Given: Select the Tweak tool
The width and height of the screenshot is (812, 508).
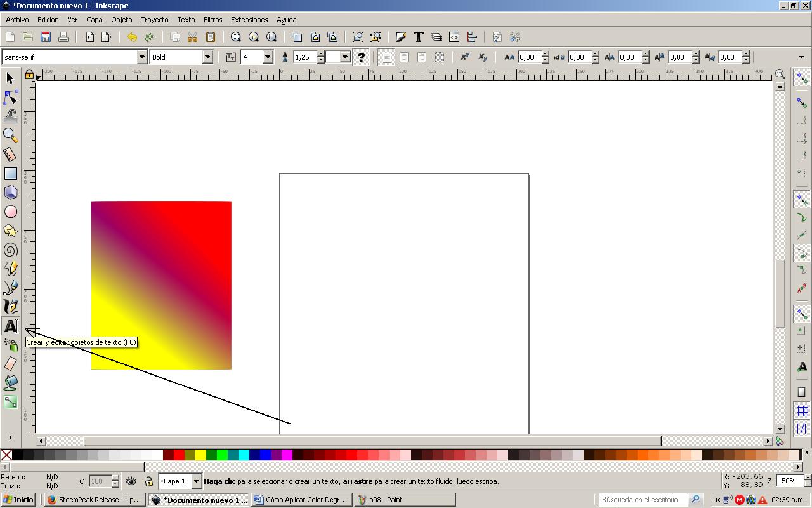Looking at the screenshot, I should (10, 116).
